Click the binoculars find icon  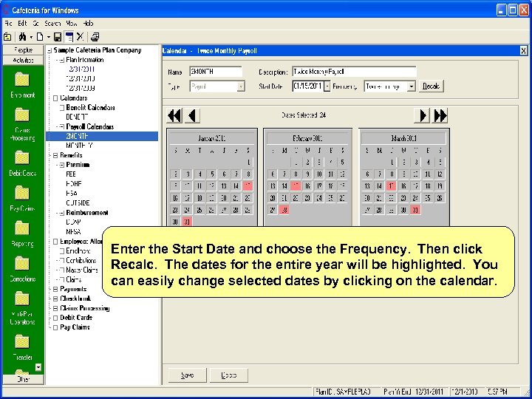point(22,37)
